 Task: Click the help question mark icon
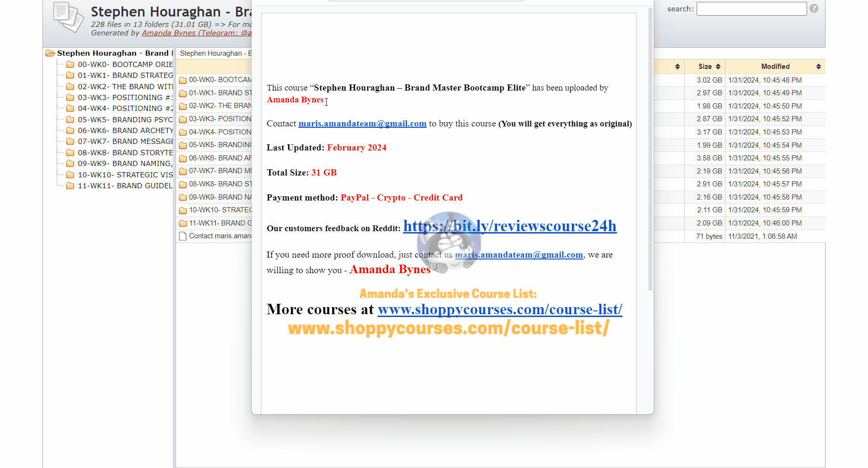click(x=814, y=8)
